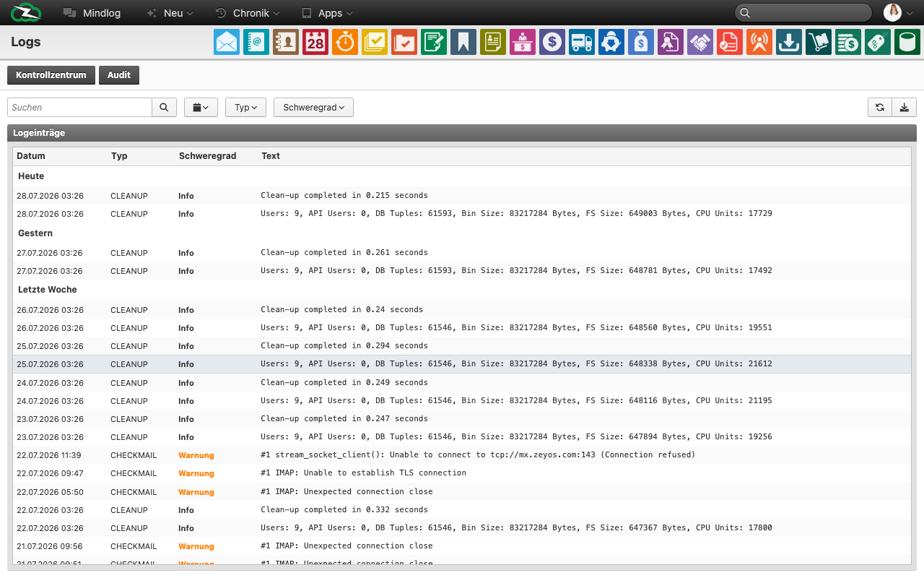
Task: Open the blue envelope mail icon
Action: coord(227,42)
